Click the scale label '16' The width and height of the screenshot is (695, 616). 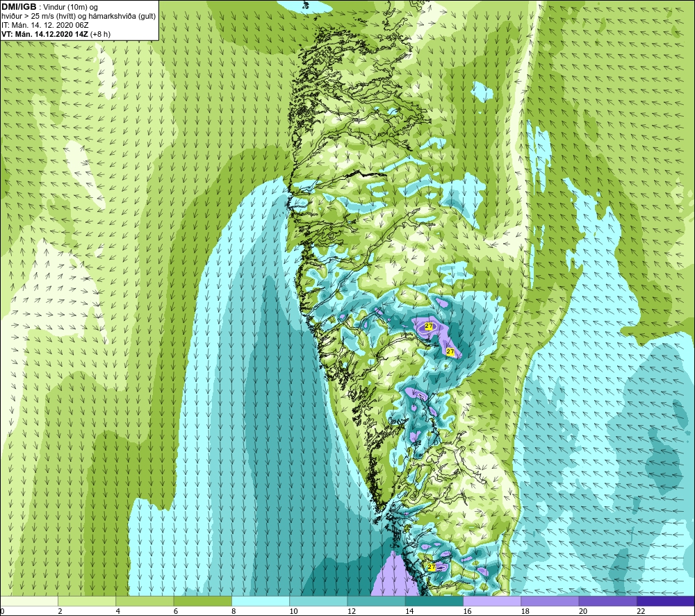pos(467,612)
